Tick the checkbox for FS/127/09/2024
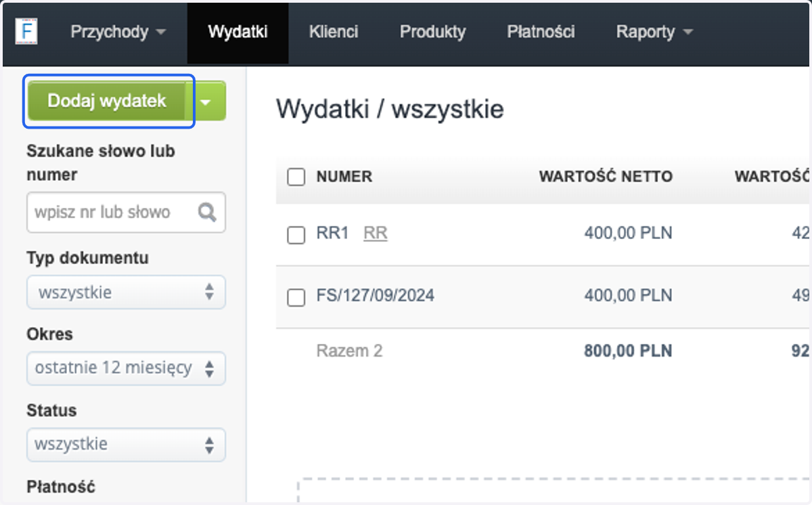Image resolution: width=812 pixels, height=505 pixels. click(296, 297)
